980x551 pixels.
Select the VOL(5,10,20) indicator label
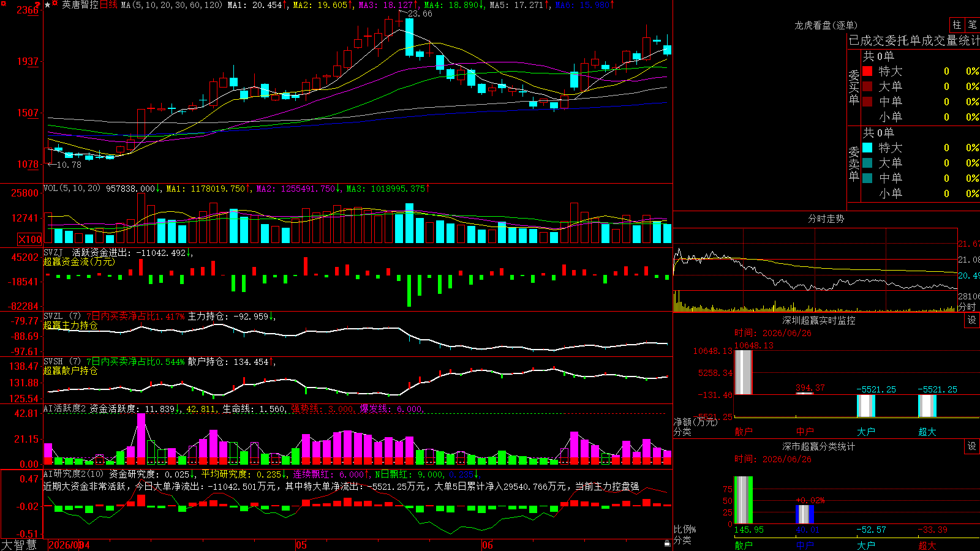(72, 189)
